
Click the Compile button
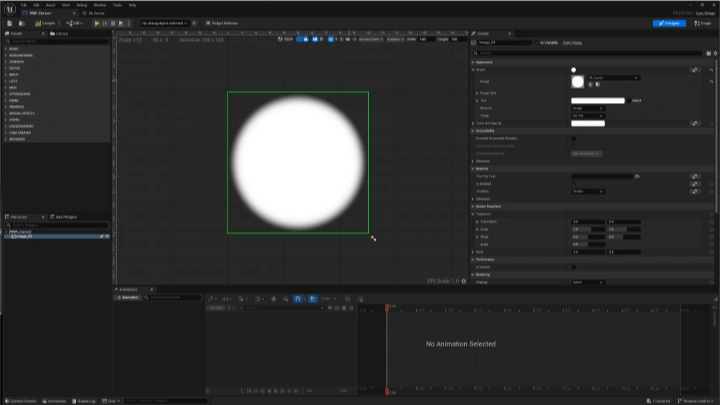coord(45,23)
